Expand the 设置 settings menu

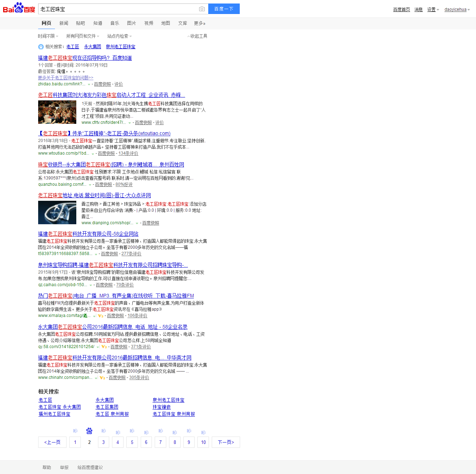[x=433, y=10]
